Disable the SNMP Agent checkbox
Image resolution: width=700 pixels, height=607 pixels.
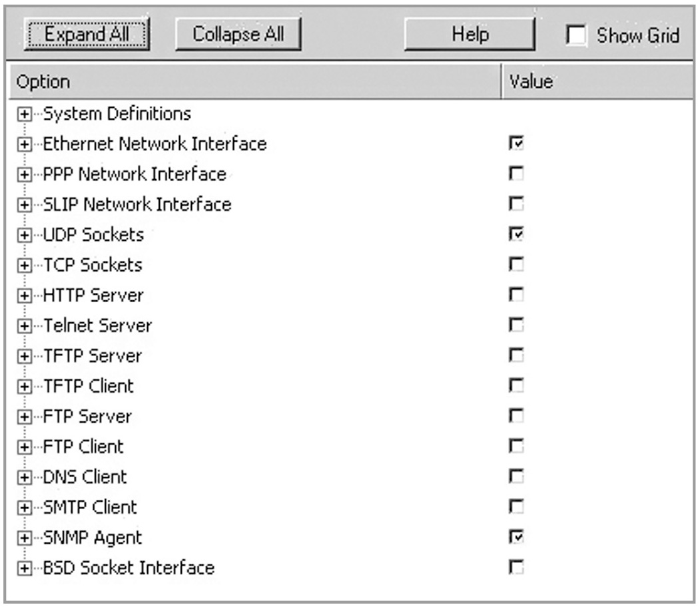[516, 537]
